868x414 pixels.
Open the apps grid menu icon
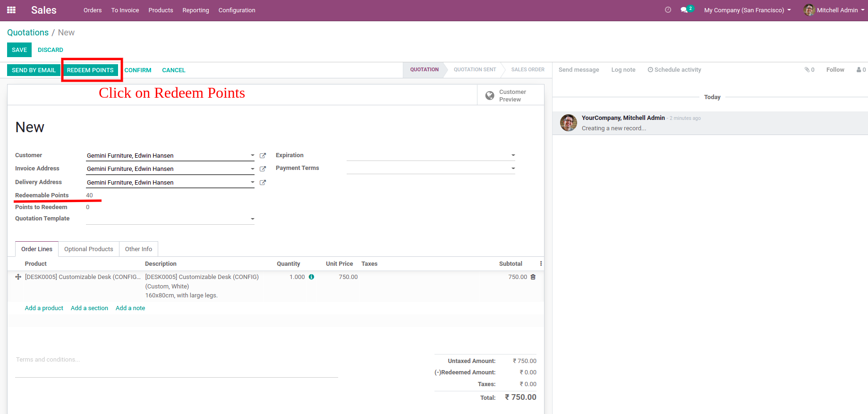click(x=11, y=10)
